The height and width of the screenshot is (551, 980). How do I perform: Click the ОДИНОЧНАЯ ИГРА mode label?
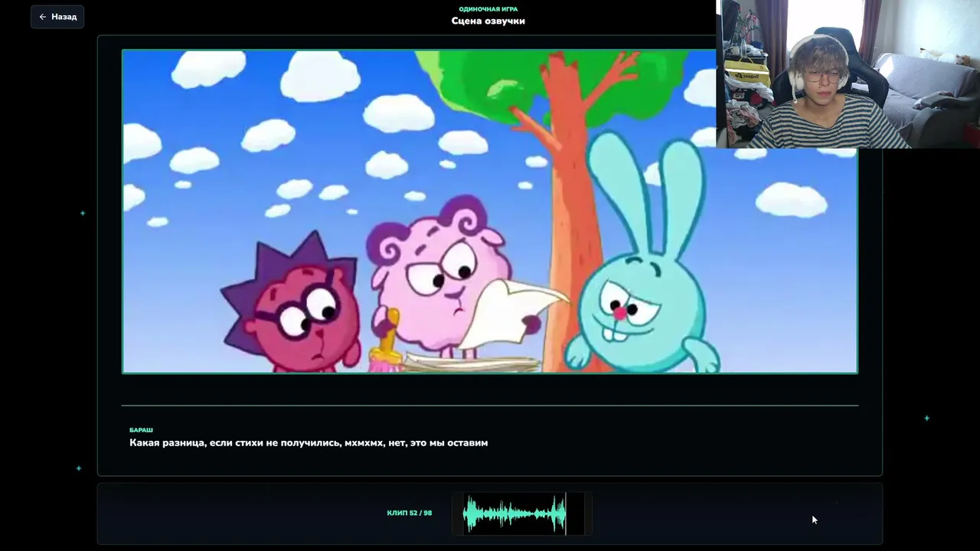[488, 9]
